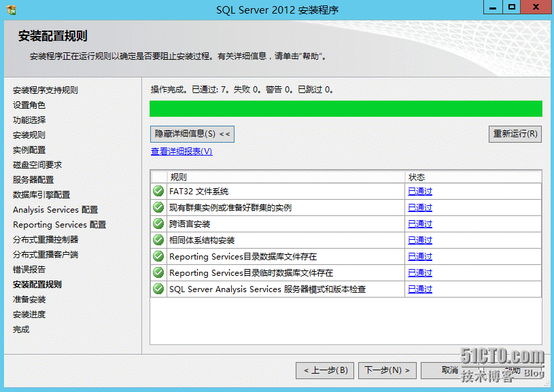This screenshot has height=392, width=554.
Task: Click the check icon beside Reporting Services目录数据库文件存在
Action: (158, 256)
